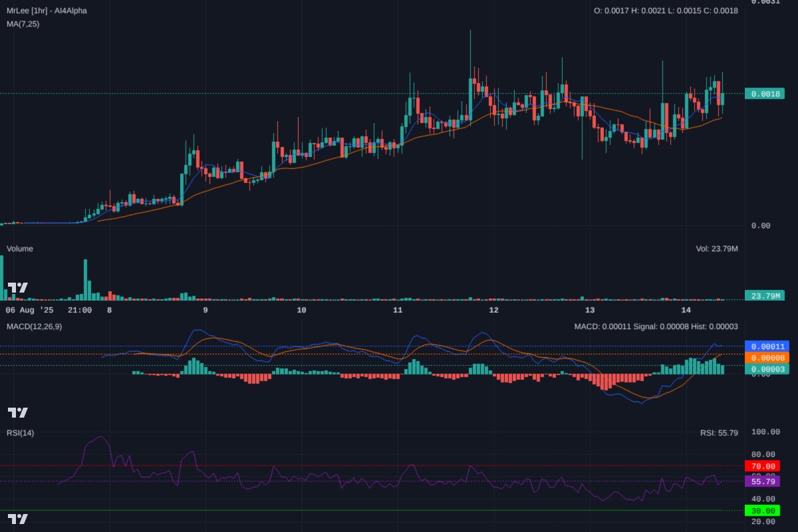Click the RSI: 55.79 readout
The height and width of the screenshot is (532, 798).
[x=719, y=433]
